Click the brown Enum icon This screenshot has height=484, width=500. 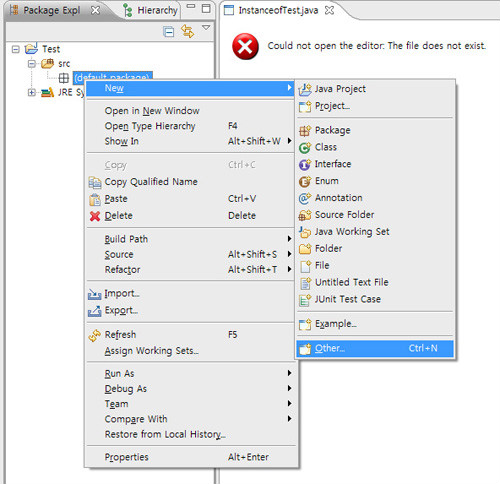[305, 181]
